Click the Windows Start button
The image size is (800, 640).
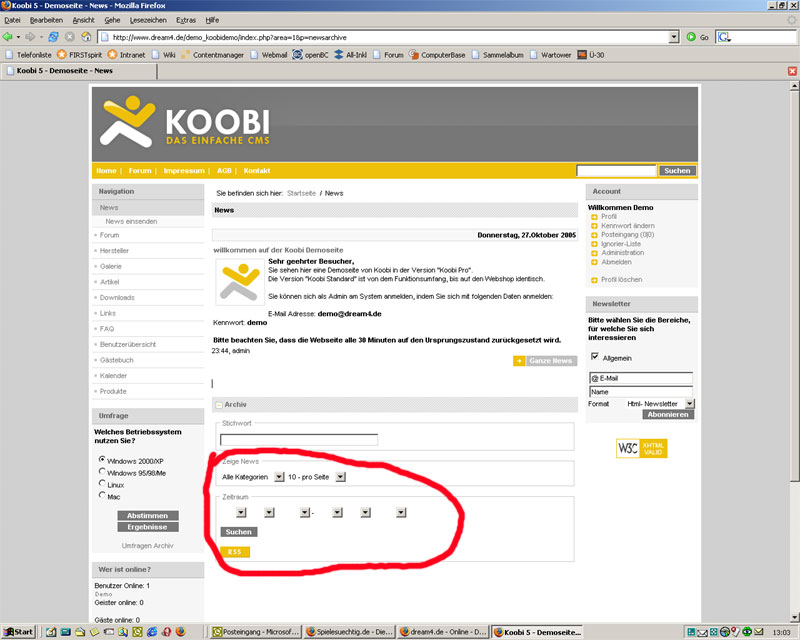pyautogui.click(x=18, y=632)
